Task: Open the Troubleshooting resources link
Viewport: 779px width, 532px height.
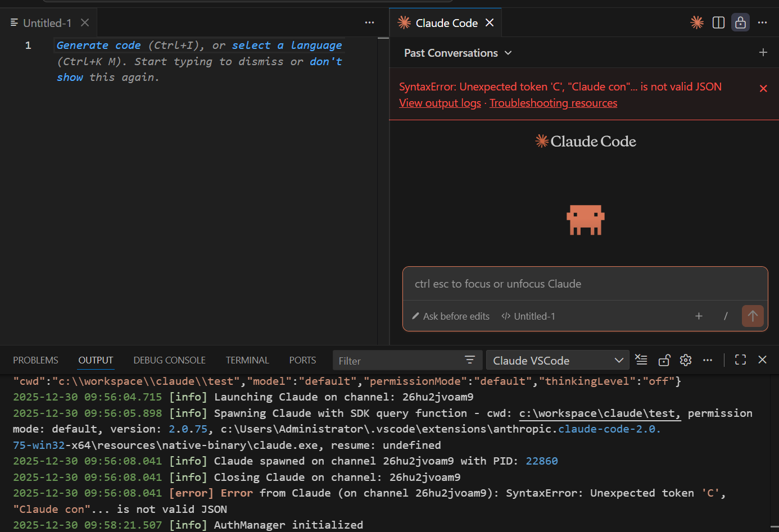Action: (553, 103)
